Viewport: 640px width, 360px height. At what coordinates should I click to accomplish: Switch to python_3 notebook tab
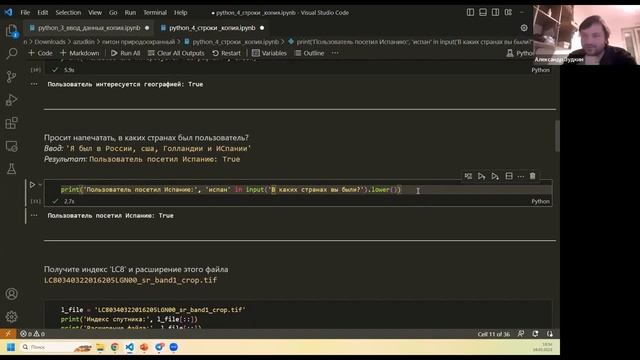89,28
